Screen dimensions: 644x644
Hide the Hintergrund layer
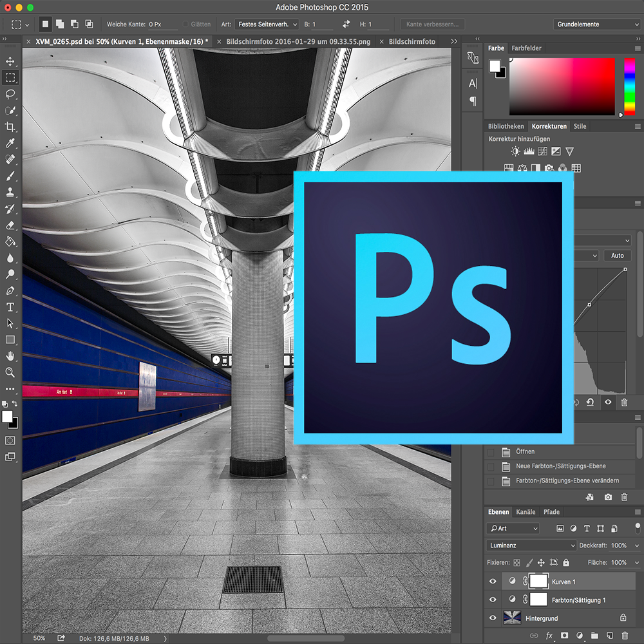pos(493,618)
